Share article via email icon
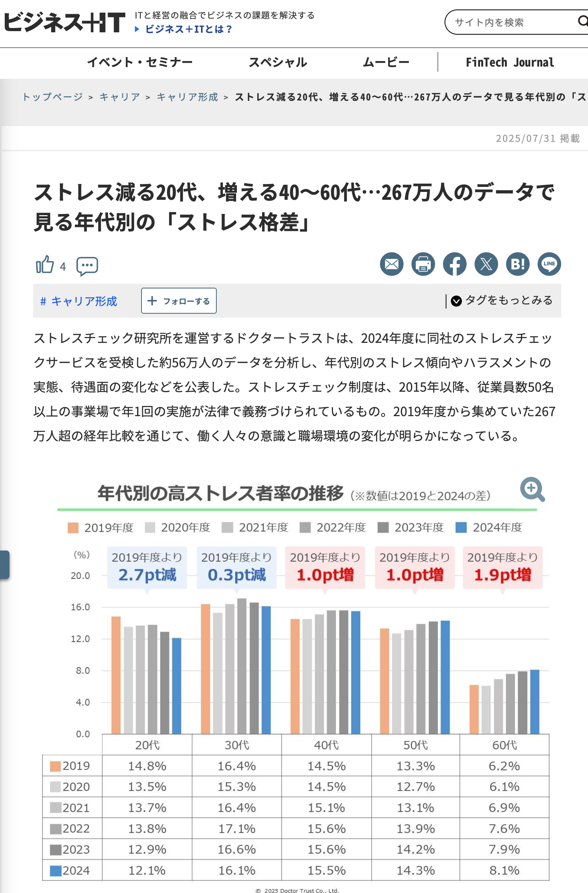This screenshot has height=893, width=588. coord(391,264)
